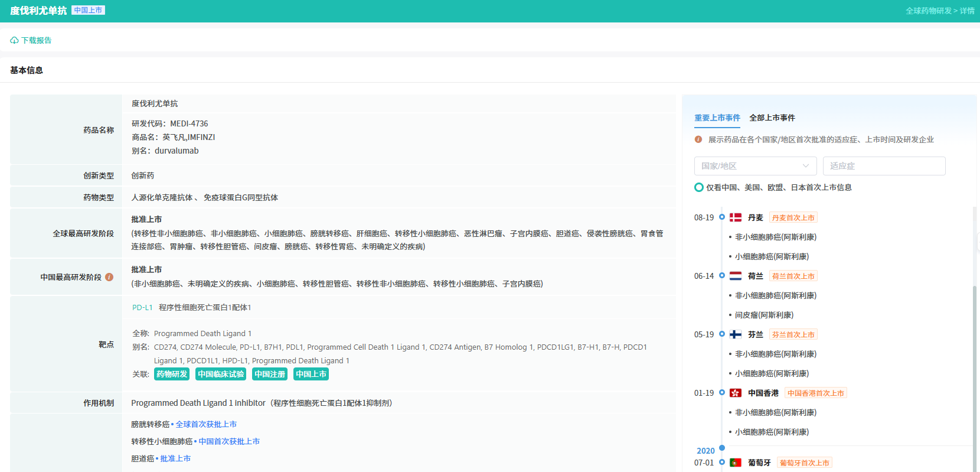Screen dimensions: 980x472
Task: Click the 中国注册 related tag
Action: coord(270,374)
